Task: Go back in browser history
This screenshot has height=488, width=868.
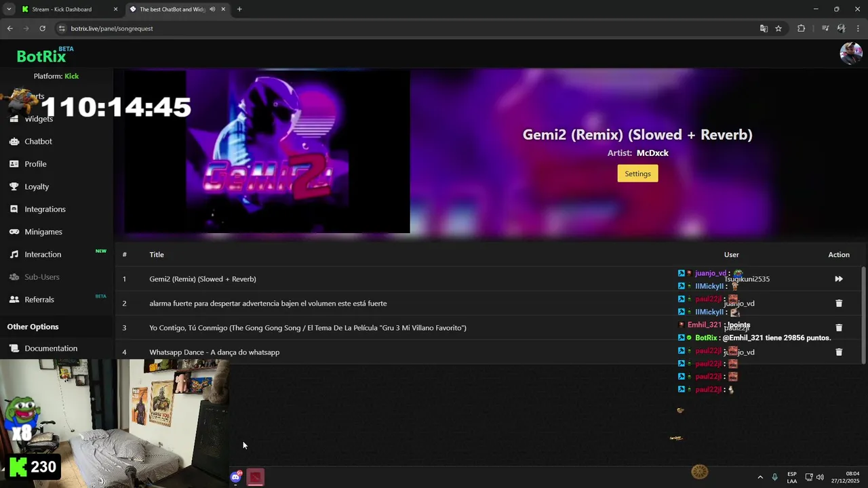Action: coord(9,28)
